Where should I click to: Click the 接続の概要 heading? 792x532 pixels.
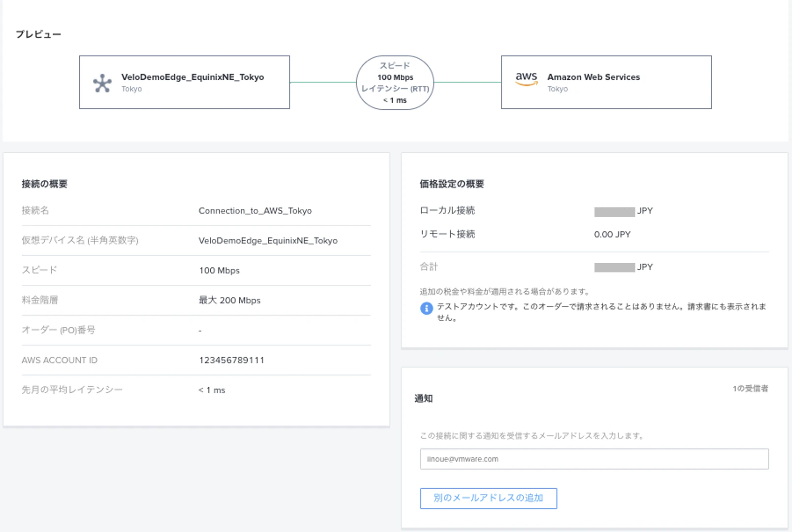point(44,184)
